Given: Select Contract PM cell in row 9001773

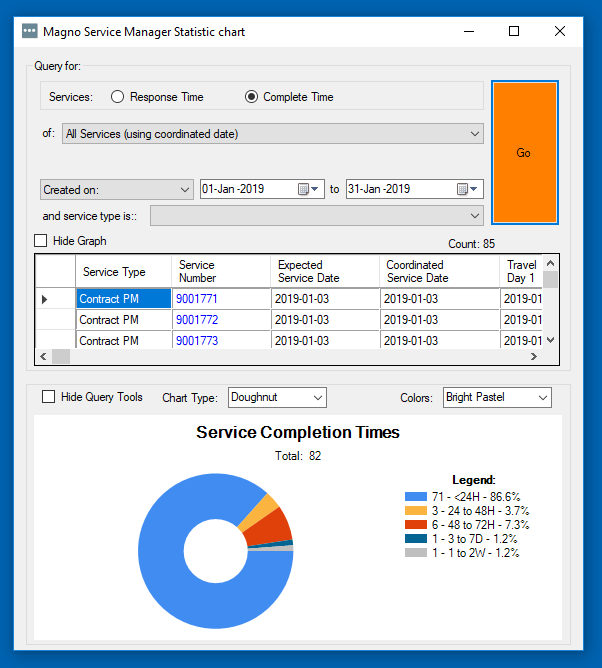Looking at the screenshot, I should point(124,340).
